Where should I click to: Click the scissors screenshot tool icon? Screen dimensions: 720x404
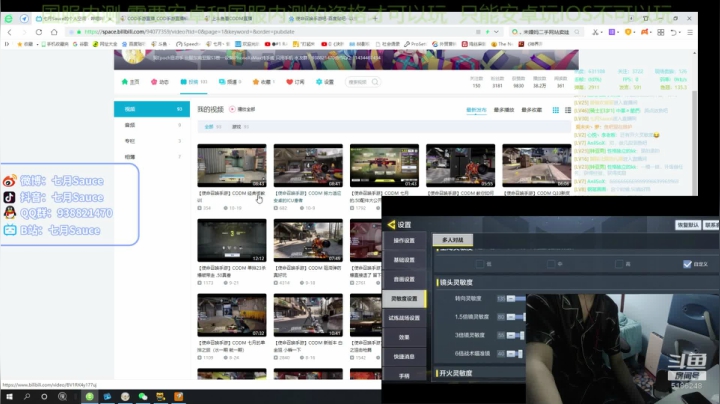click(596, 32)
